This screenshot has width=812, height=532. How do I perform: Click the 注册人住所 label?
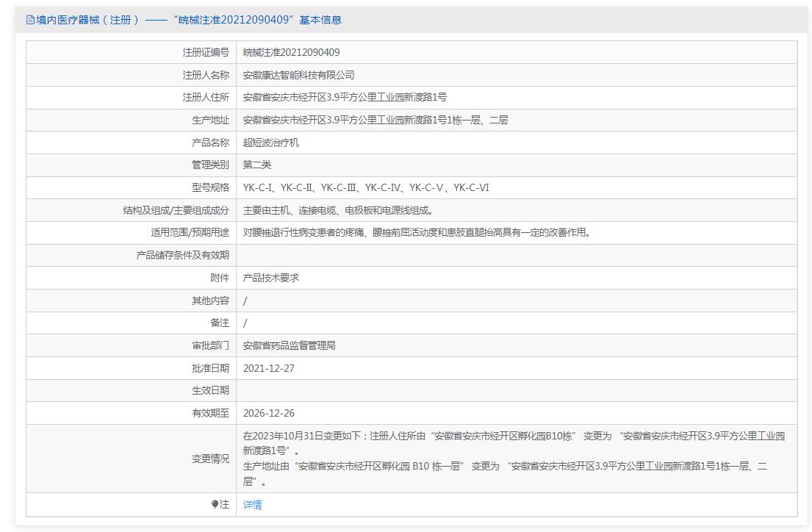point(206,98)
